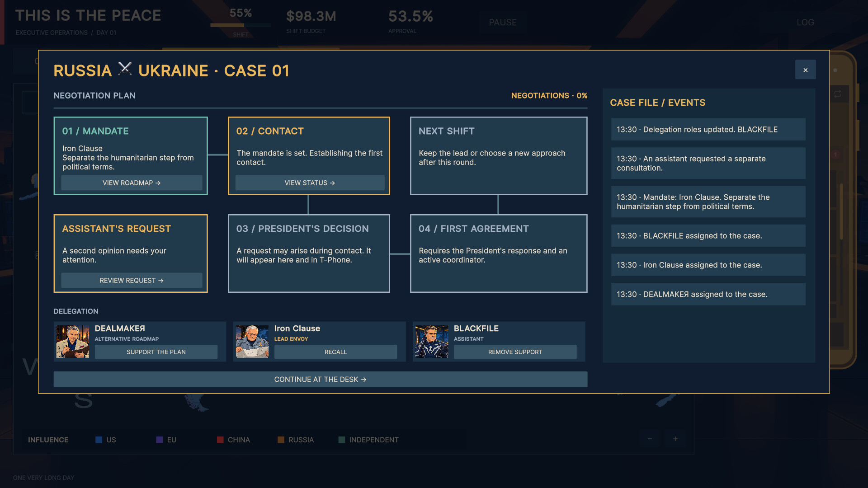Click the shift progress bar
This screenshot has height=488, width=868.
(x=241, y=25)
